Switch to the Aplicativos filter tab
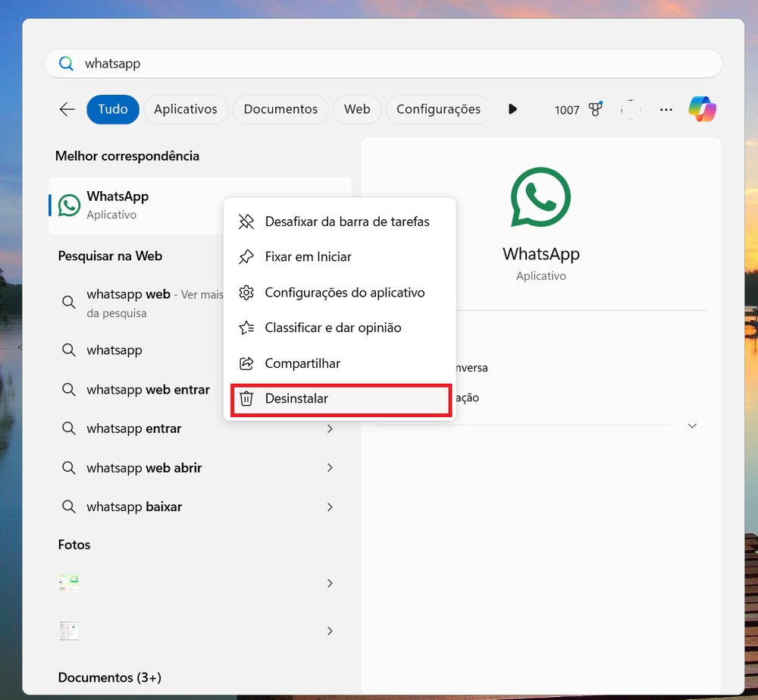Image resolution: width=758 pixels, height=700 pixels. click(186, 109)
